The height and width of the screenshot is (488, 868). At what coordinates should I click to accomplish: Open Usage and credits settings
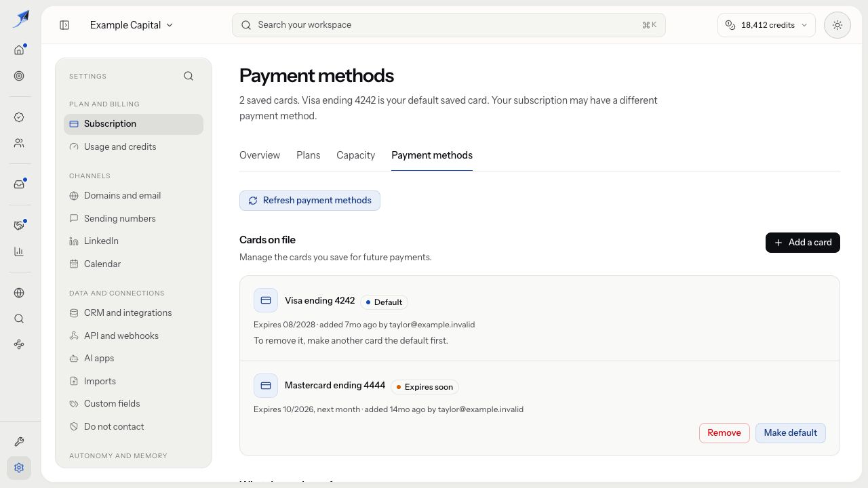click(134, 147)
